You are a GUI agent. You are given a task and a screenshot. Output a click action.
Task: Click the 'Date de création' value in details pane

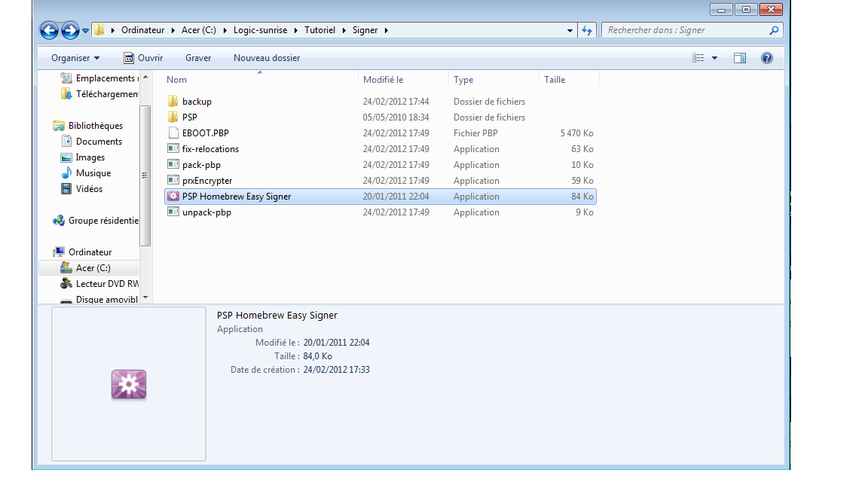pos(336,370)
